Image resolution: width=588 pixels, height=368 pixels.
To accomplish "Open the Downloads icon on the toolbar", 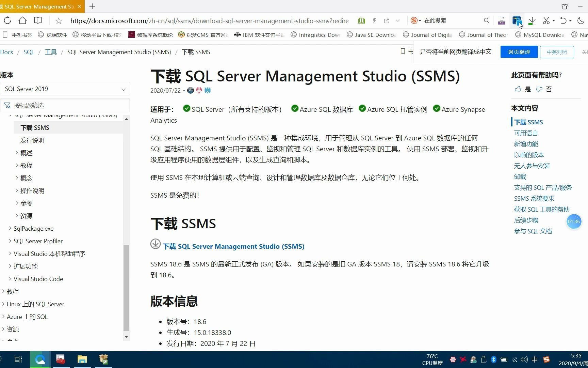I will 532,20.
